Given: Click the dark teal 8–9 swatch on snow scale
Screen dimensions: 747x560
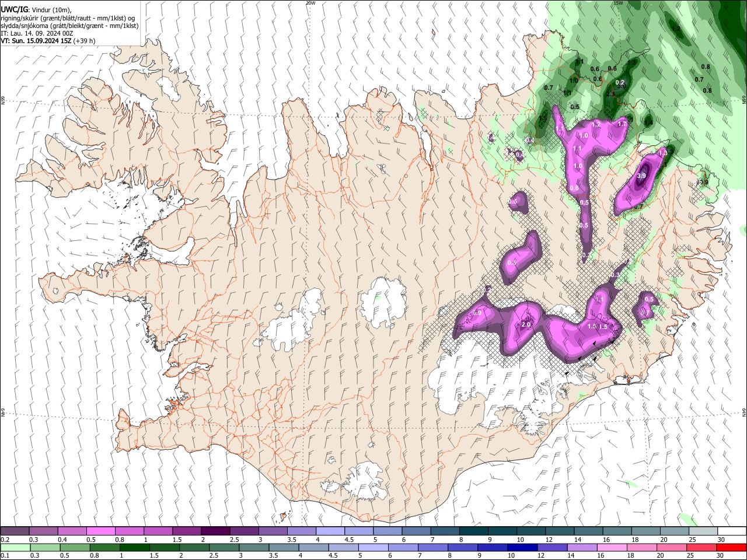Looking at the screenshot, I should tap(473, 531).
